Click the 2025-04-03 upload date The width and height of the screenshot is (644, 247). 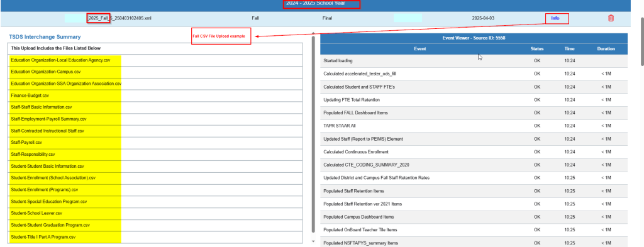482,18
